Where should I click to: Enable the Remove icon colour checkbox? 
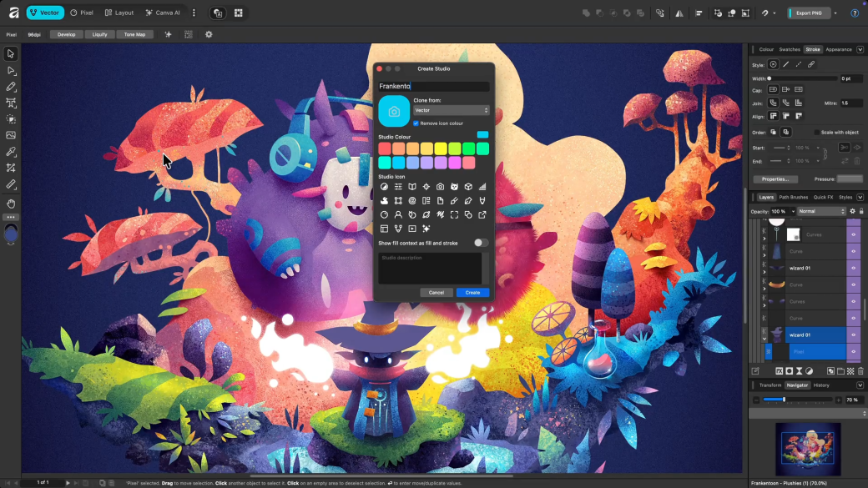pos(416,123)
